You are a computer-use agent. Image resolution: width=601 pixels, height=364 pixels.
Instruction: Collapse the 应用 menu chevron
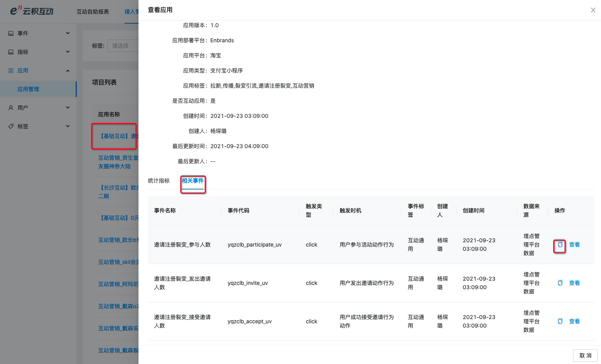68,71
